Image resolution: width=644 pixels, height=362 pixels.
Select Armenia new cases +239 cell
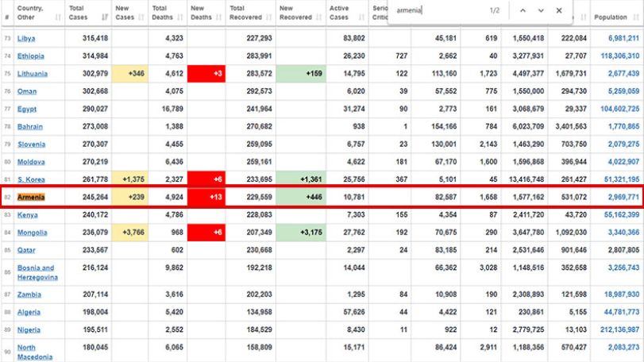pos(129,197)
